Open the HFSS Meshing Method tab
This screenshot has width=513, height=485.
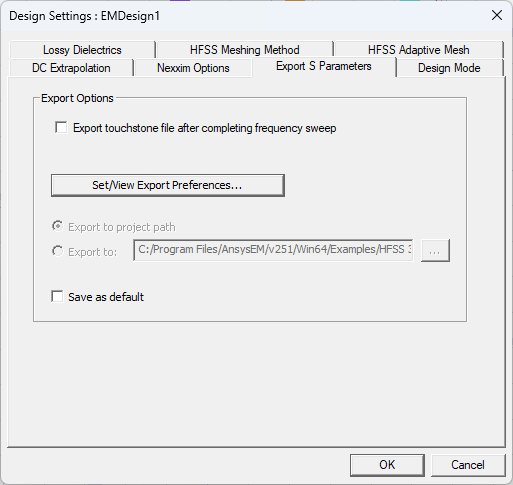pos(244,50)
